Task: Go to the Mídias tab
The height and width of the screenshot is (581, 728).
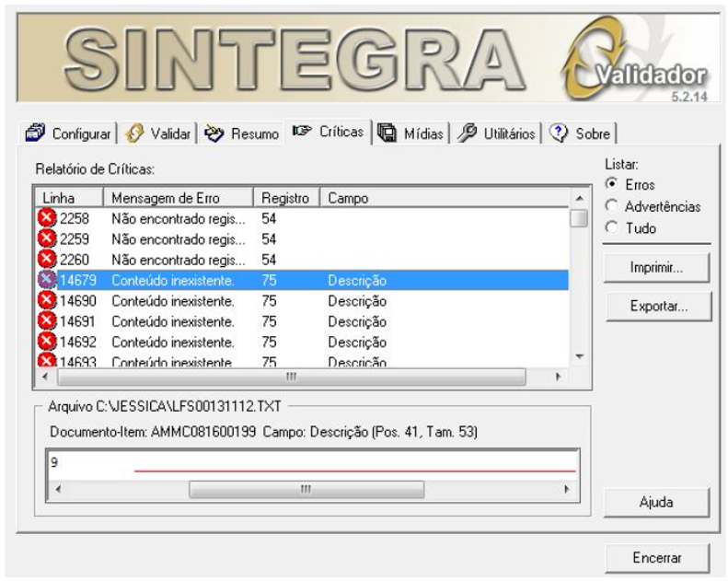Action: 410,134
